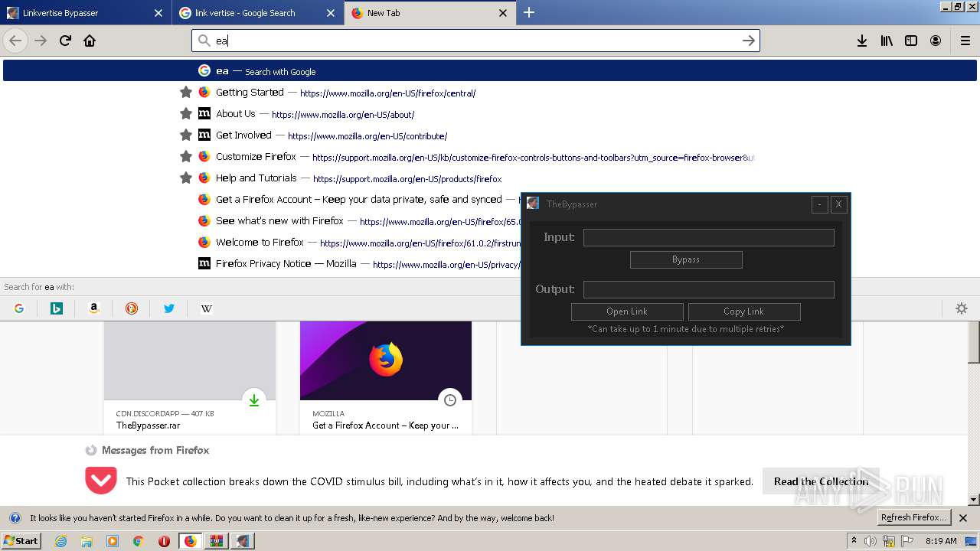Click the Read the Collection button
The image size is (980, 551).
pyautogui.click(x=821, y=481)
